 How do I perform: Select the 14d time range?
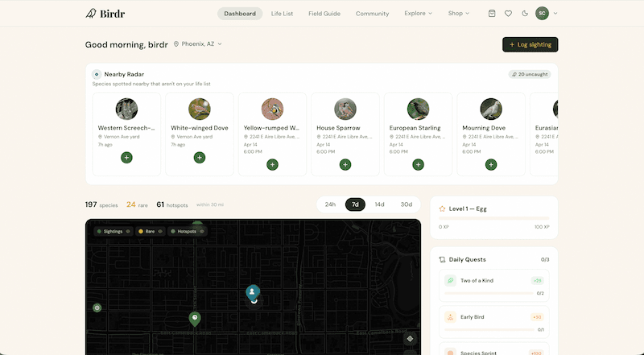click(x=379, y=204)
